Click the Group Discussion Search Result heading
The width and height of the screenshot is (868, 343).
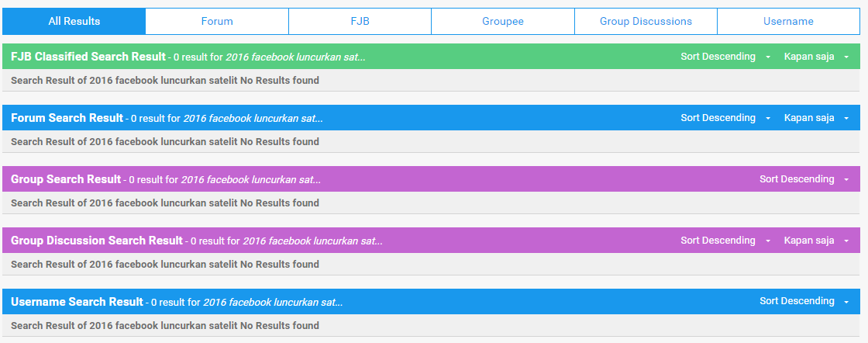click(x=97, y=241)
